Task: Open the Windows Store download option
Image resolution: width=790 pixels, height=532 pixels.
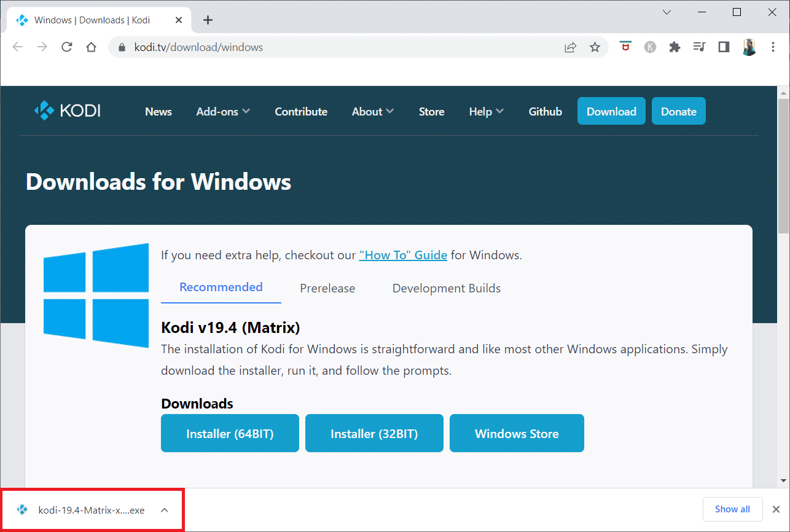Action: [x=517, y=433]
